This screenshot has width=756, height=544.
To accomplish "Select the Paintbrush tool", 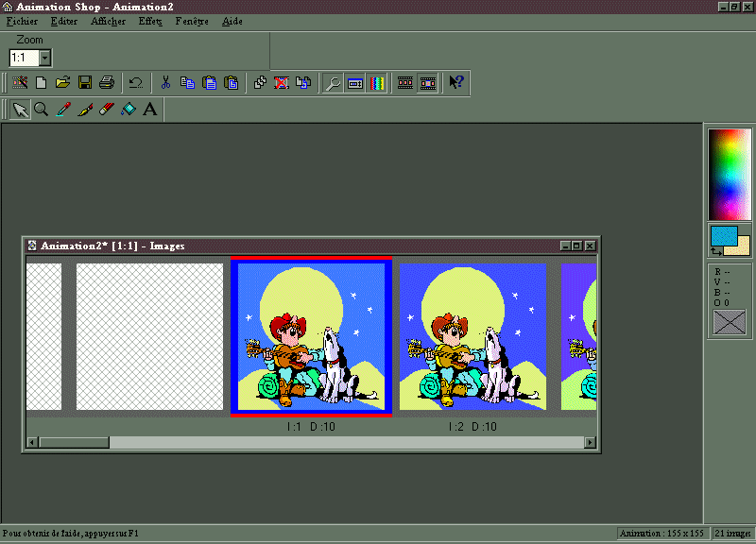I will (85, 110).
